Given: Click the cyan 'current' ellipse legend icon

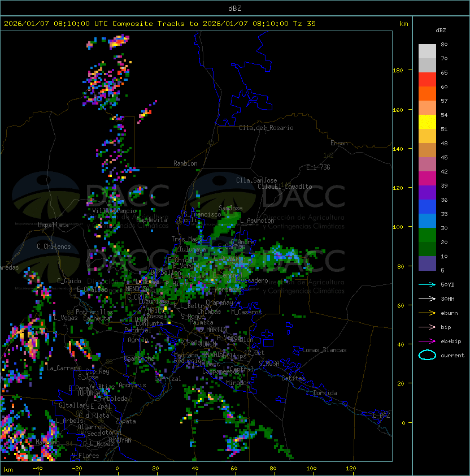Looking at the screenshot, I should [427, 355].
